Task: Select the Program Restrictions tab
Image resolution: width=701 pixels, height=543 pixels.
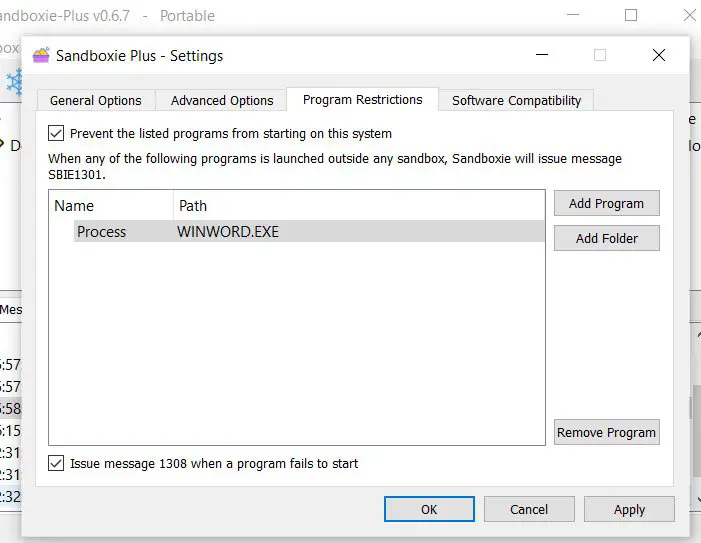Action: point(363,99)
